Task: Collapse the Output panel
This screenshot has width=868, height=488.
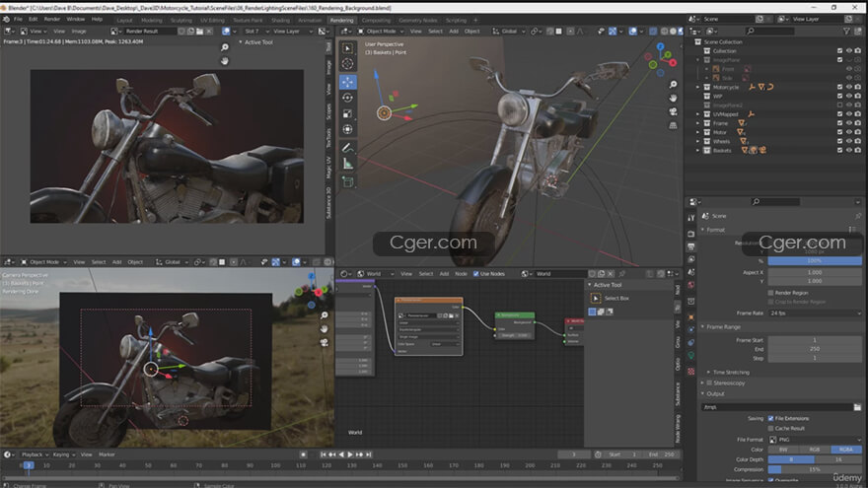Action: [x=703, y=394]
